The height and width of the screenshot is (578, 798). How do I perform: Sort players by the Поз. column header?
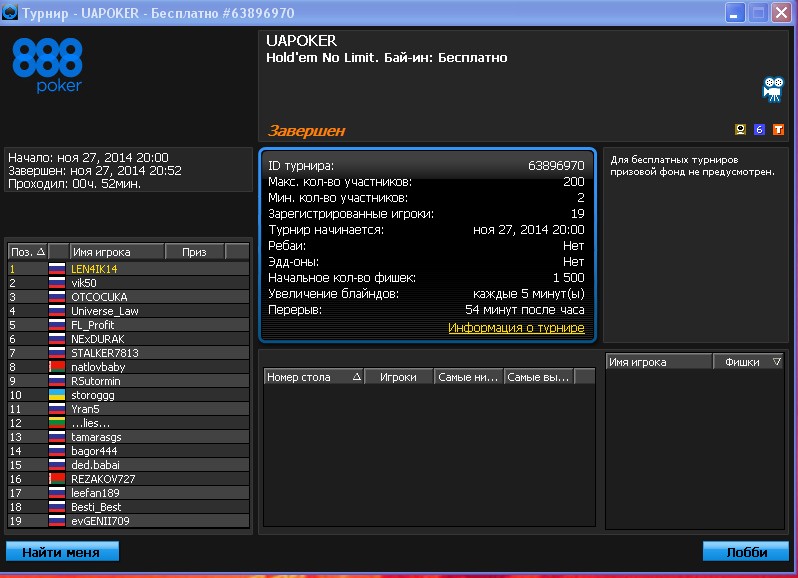pyautogui.click(x=28, y=252)
